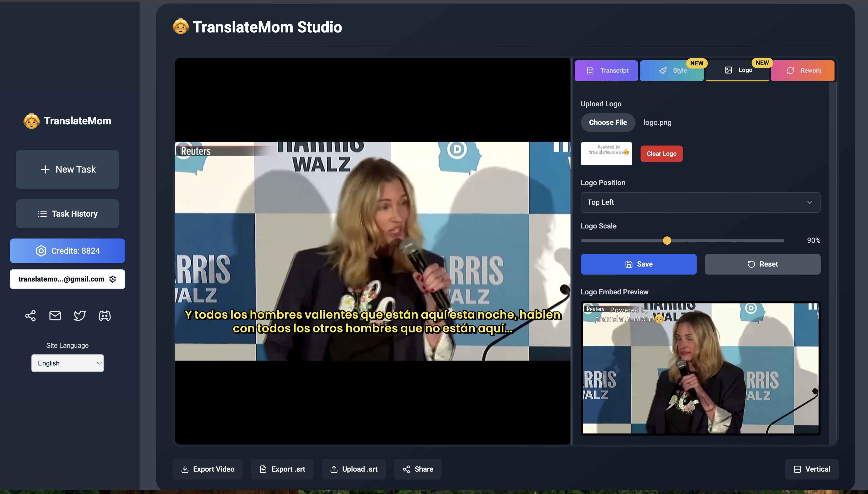Click the right panel scrollbar
868x494 pixels.
pos(832,263)
